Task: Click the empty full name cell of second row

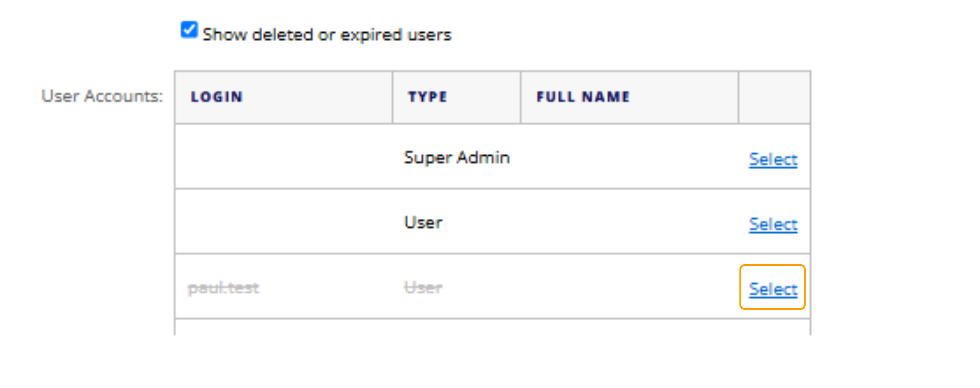Action: 629,222
